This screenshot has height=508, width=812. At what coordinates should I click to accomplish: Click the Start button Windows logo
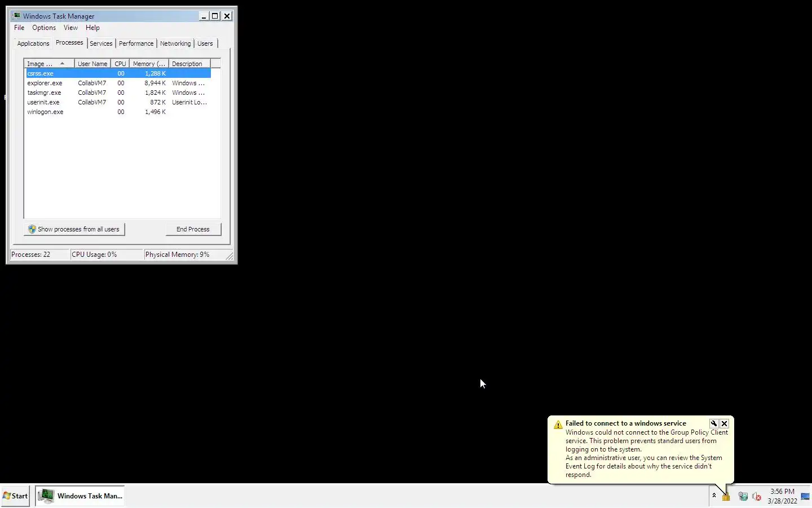[x=7, y=496]
